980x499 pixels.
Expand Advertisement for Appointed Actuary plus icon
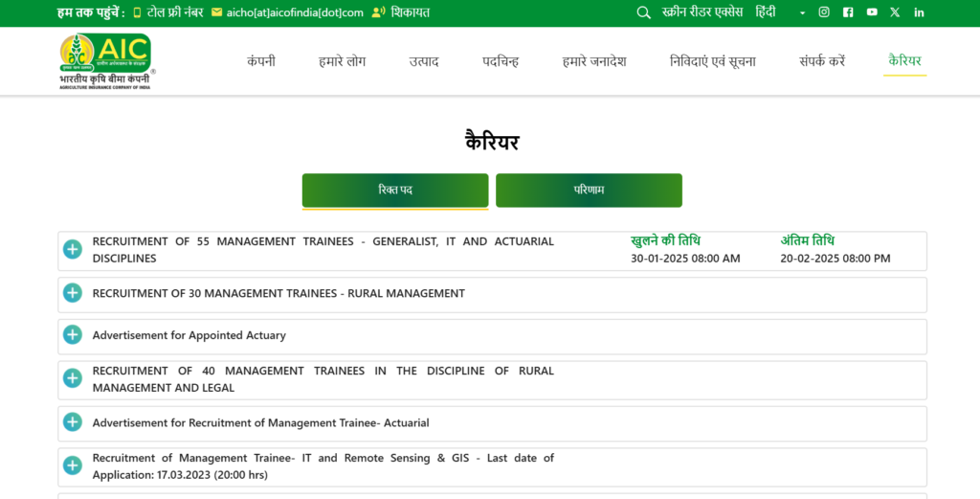point(73,335)
